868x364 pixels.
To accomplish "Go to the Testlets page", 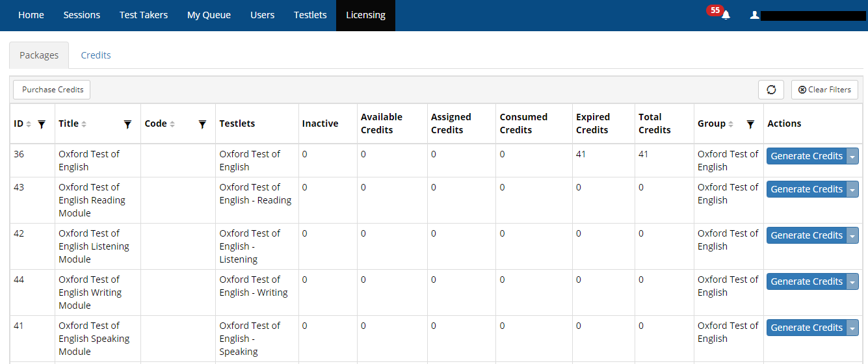I will click(x=310, y=15).
